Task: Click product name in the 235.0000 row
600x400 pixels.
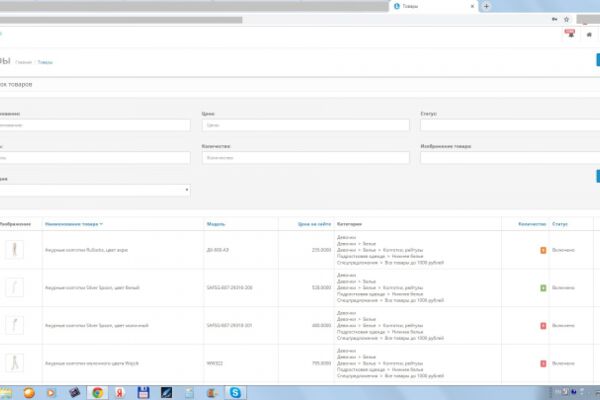Action: 86,250
